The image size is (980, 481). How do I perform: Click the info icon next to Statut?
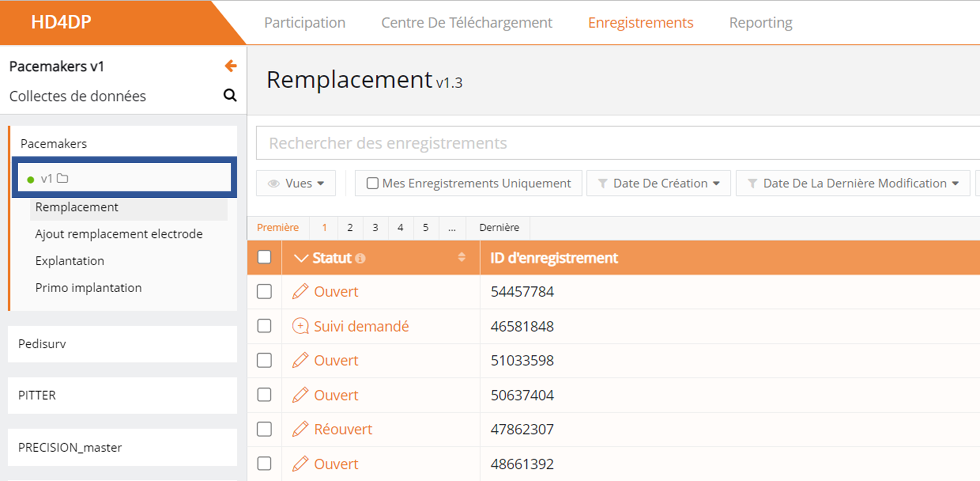[x=360, y=259]
